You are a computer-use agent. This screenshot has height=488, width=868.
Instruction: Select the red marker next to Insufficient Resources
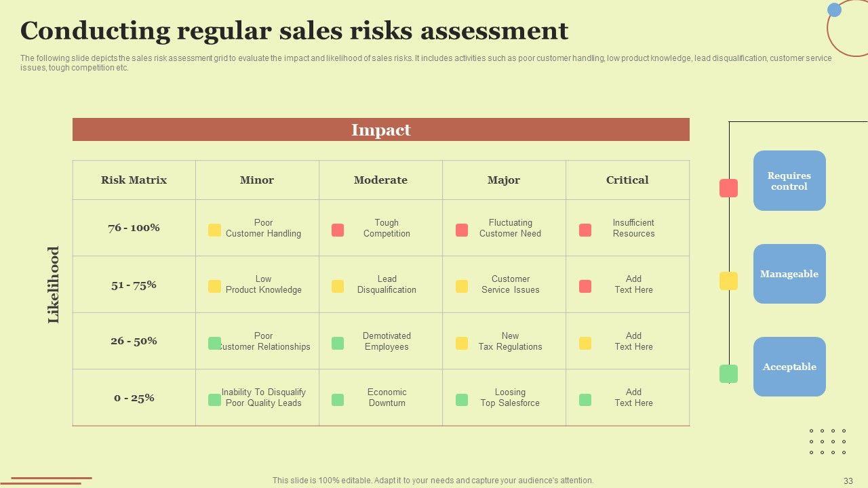585,230
